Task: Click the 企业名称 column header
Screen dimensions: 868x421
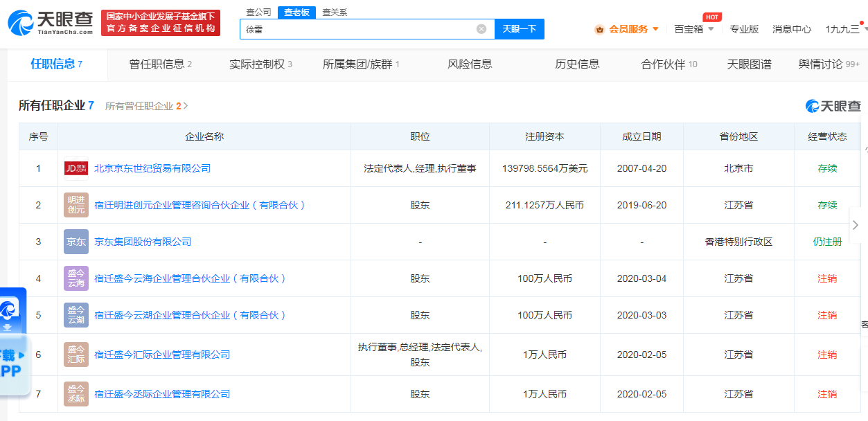Action: [204, 137]
